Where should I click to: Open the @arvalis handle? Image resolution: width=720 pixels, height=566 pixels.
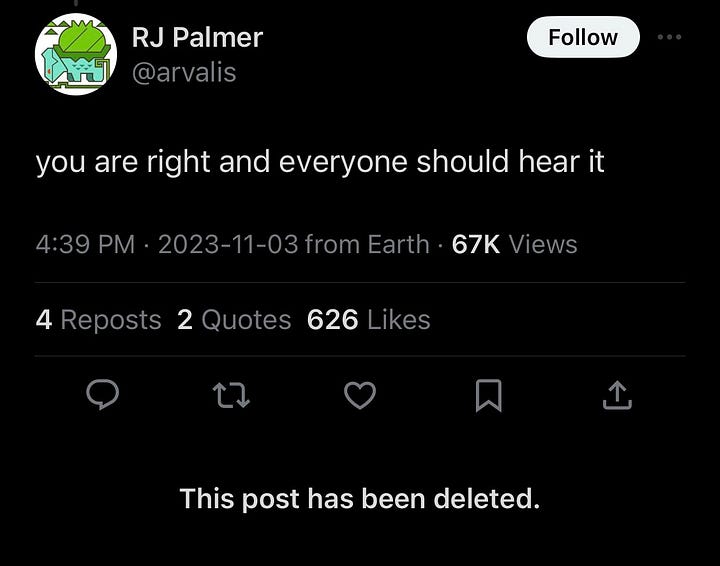184,73
